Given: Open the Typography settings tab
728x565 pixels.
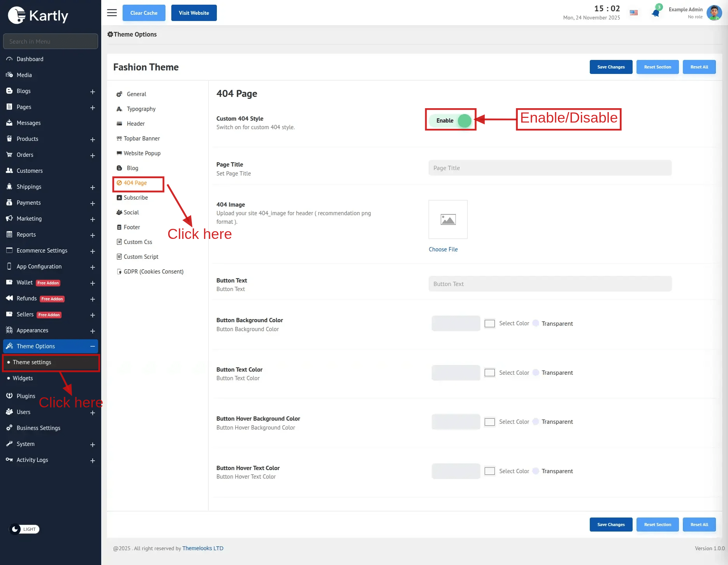Looking at the screenshot, I should 141,109.
